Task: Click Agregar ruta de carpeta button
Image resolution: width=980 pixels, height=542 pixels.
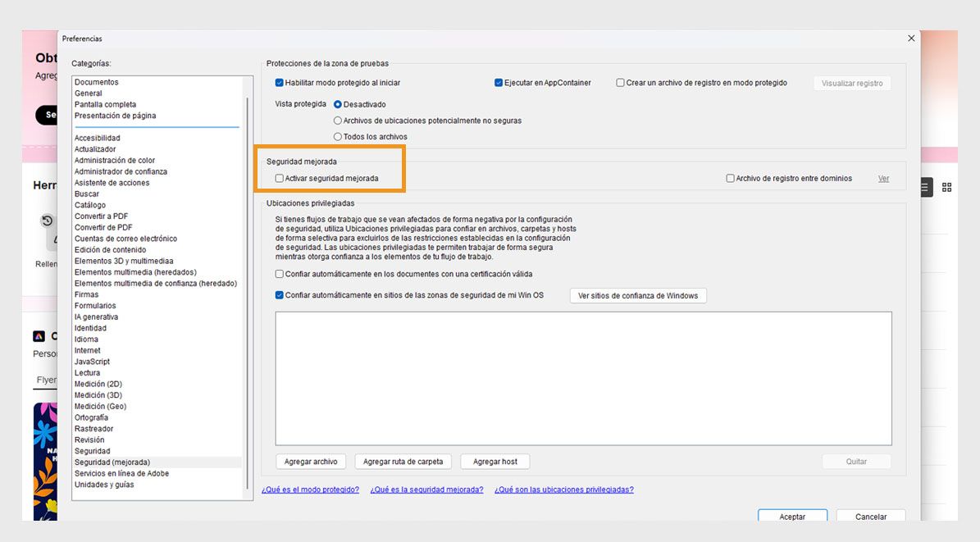Action: (x=403, y=462)
